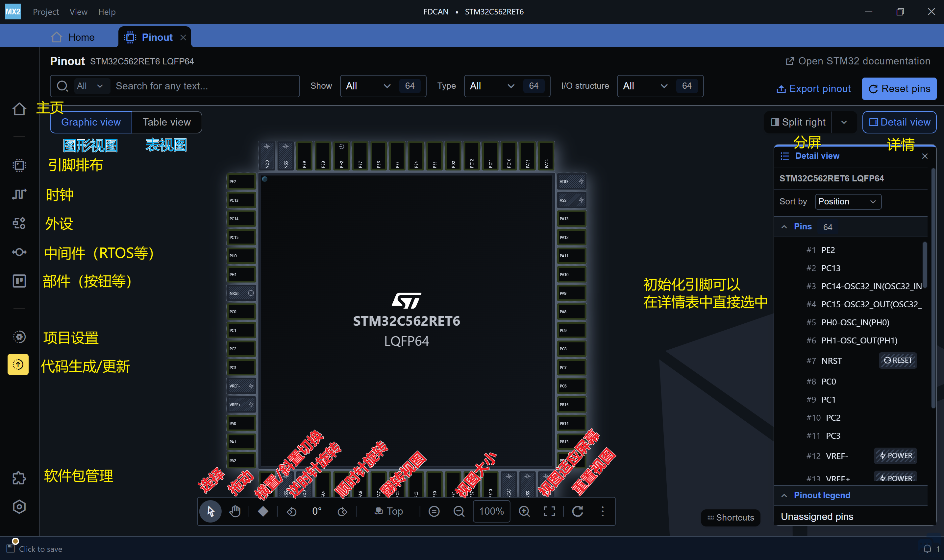Open the three-dot more options menu

(x=603, y=511)
